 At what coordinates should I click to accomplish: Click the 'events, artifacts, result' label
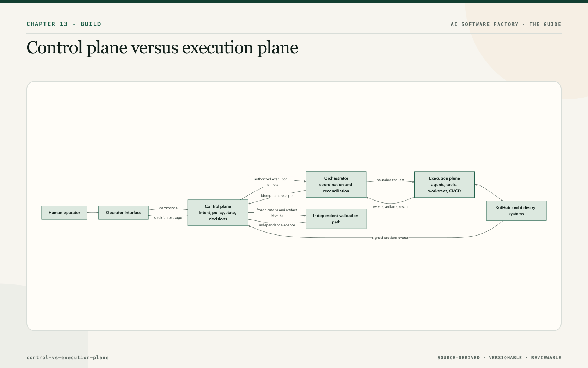pyautogui.click(x=390, y=207)
